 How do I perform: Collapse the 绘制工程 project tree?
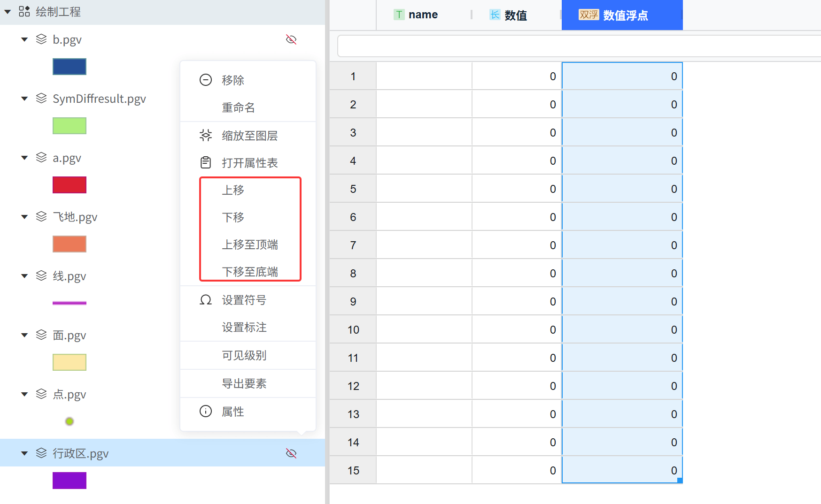pyautogui.click(x=8, y=12)
